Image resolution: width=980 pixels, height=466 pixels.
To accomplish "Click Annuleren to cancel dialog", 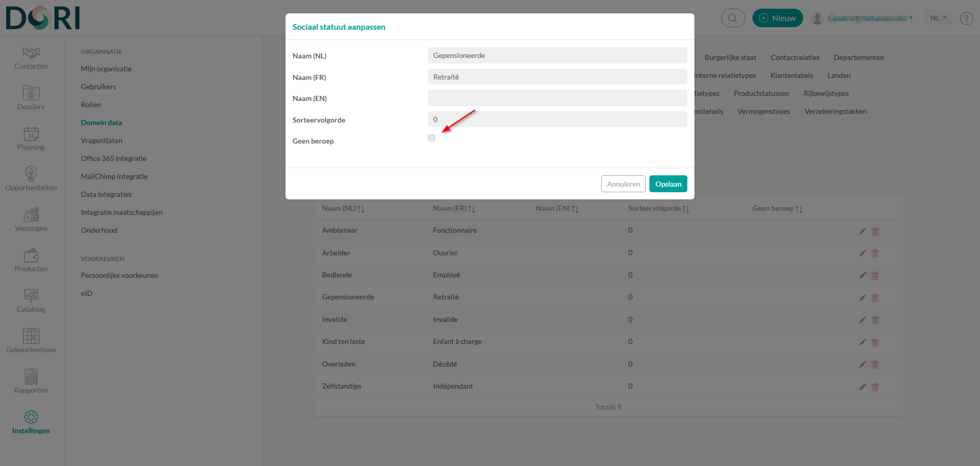I will tap(623, 184).
